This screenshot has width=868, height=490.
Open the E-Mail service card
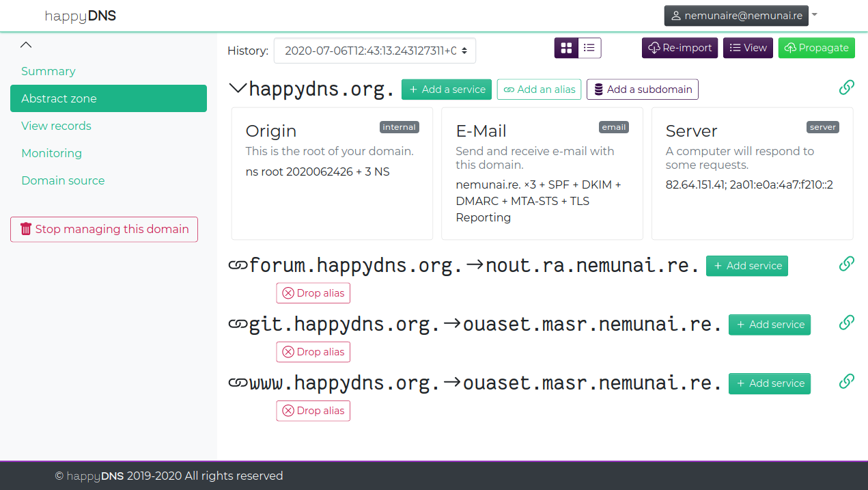[x=542, y=174]
